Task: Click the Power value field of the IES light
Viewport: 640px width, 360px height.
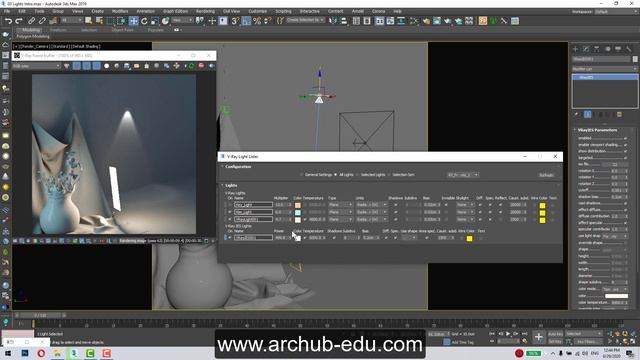Action: [281, 238]
